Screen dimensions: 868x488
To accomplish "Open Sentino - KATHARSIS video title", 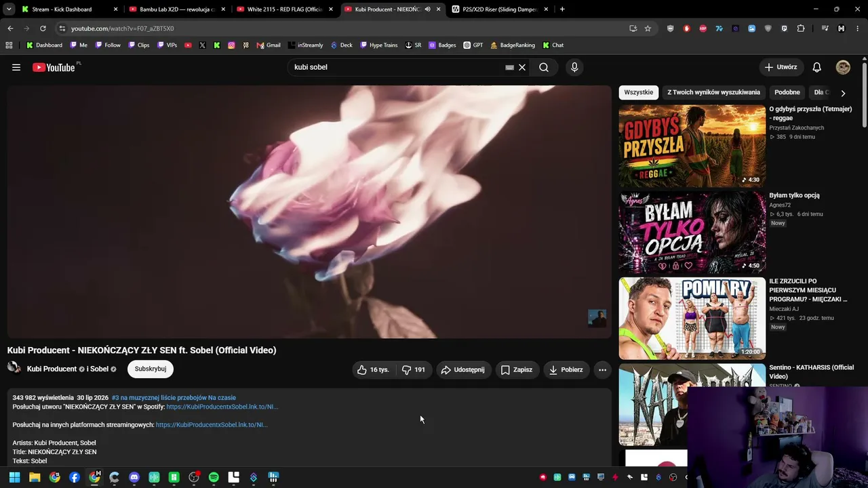I will [812, 372].
